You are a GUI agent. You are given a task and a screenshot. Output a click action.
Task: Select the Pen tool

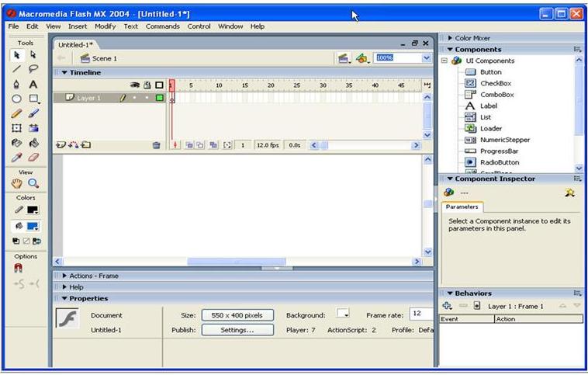(x=16, y=84)
